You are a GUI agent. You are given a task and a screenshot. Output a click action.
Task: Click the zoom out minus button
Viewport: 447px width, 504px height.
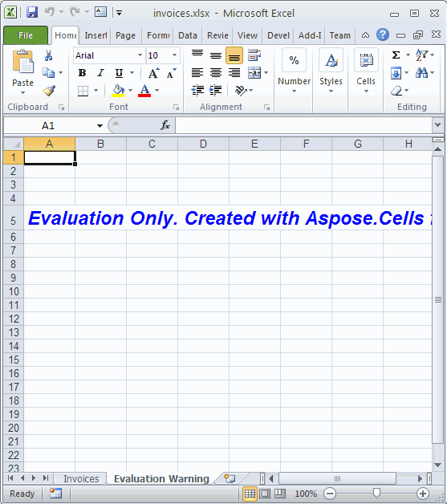point(330,494)
